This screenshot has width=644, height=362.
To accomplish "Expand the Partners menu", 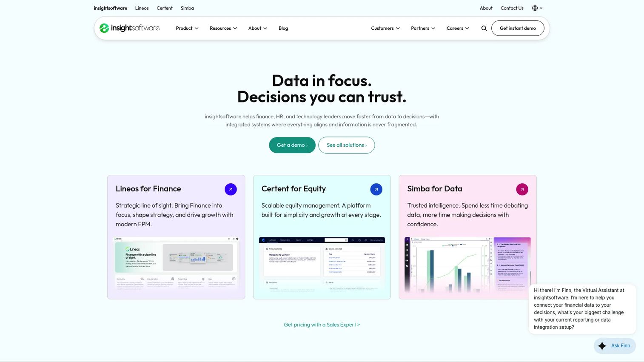I will pyautogui.click(x=423, y=29).
